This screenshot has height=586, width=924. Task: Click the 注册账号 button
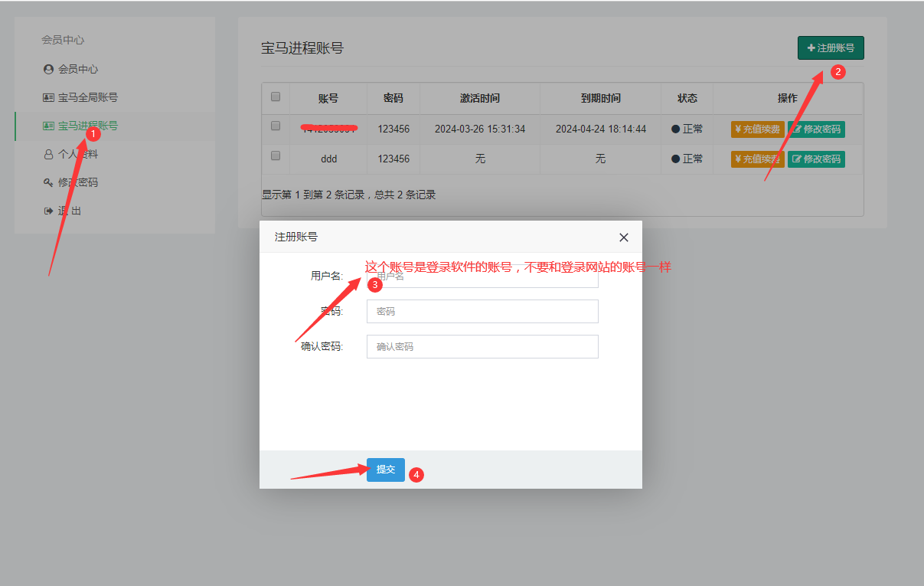pos(831,47)
